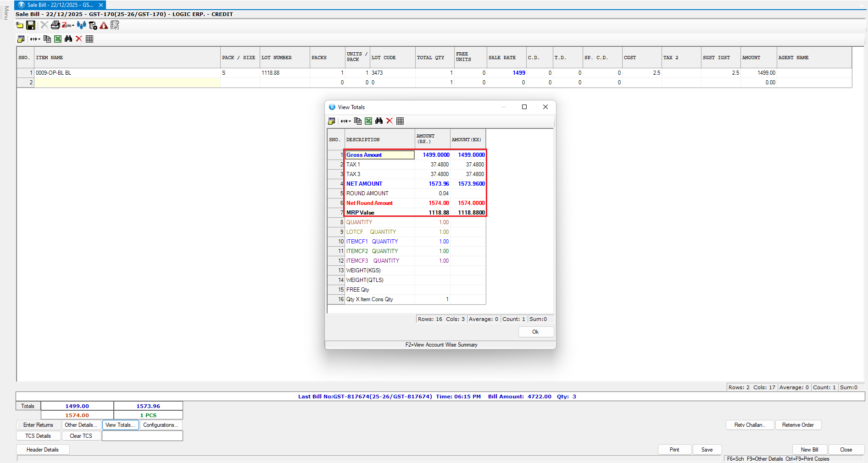The height and width of the screenshot is (463, 868).
Task: Click the blue people group icon
Action: click(x=81, y=26)
